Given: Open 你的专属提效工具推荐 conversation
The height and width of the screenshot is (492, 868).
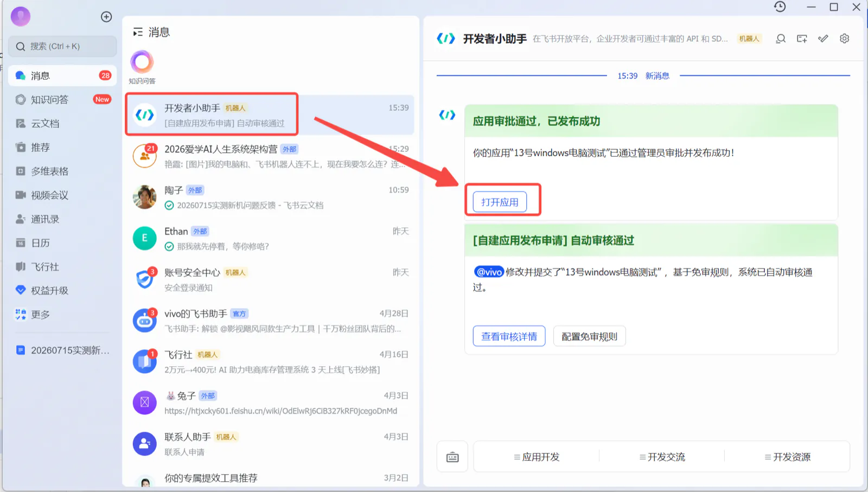Looking at the screenshot, I should coord(270,478).
